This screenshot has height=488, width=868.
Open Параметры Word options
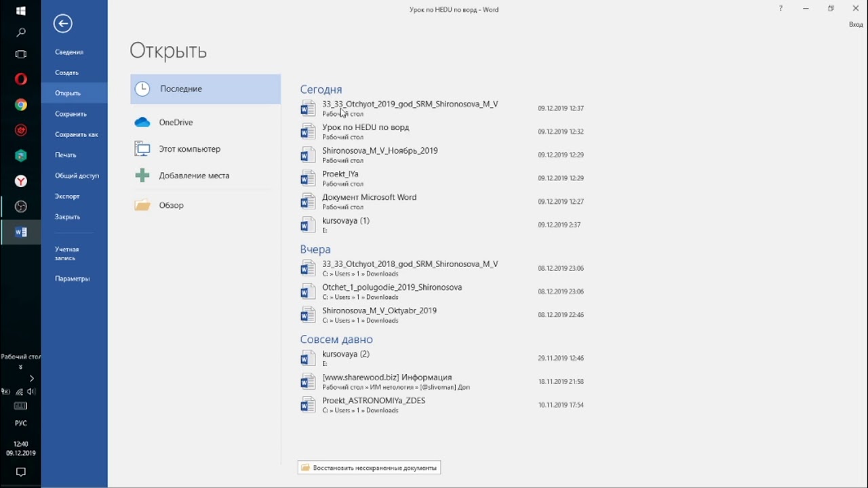[x=74, y=279]
